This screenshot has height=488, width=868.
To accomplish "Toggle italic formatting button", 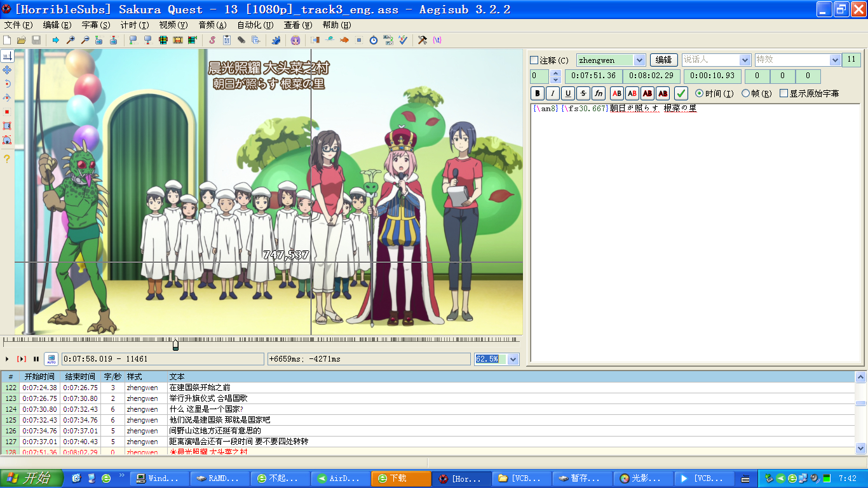I will [x=553, y=93].
